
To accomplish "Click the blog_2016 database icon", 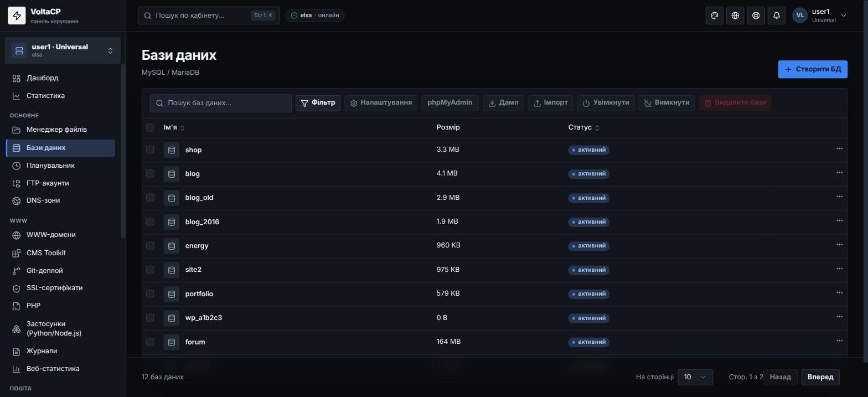I will [x=172, y=222].
